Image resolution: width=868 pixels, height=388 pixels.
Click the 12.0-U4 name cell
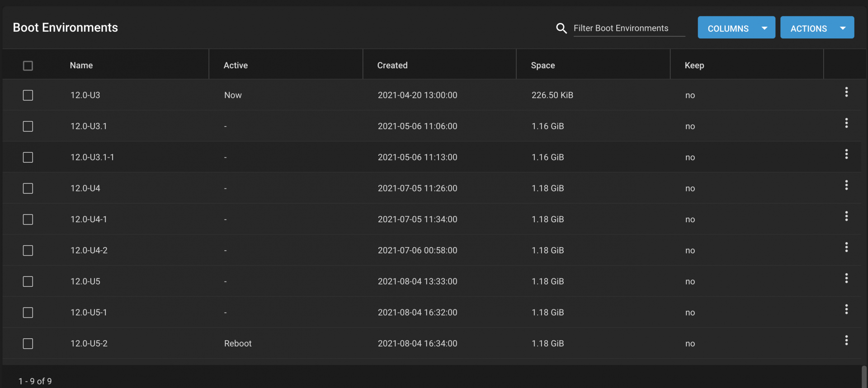[85, 188]
